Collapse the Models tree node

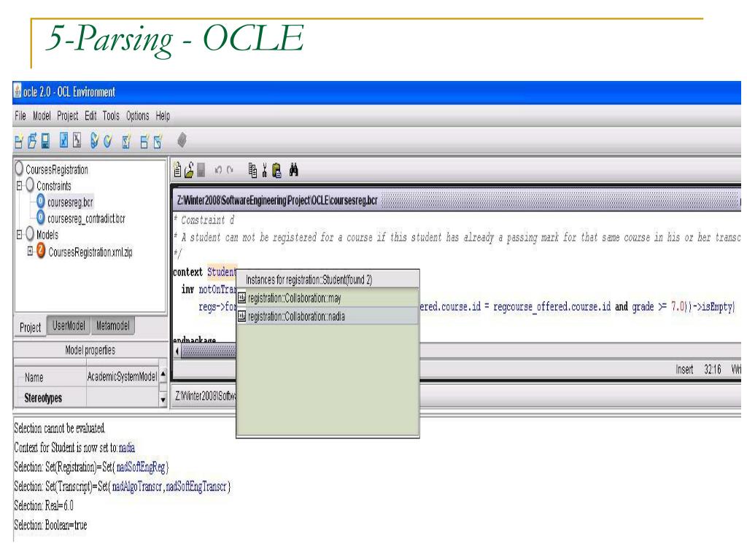click(20, 234)
